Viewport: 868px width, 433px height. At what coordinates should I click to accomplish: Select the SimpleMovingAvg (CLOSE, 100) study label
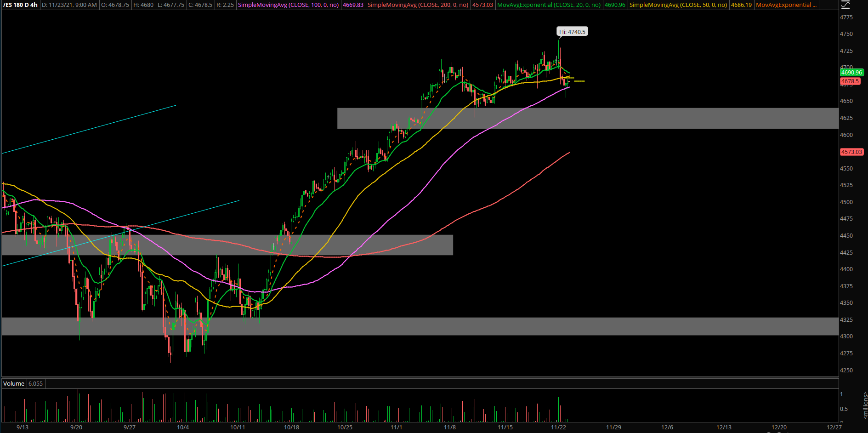click(x=288, y=5)
